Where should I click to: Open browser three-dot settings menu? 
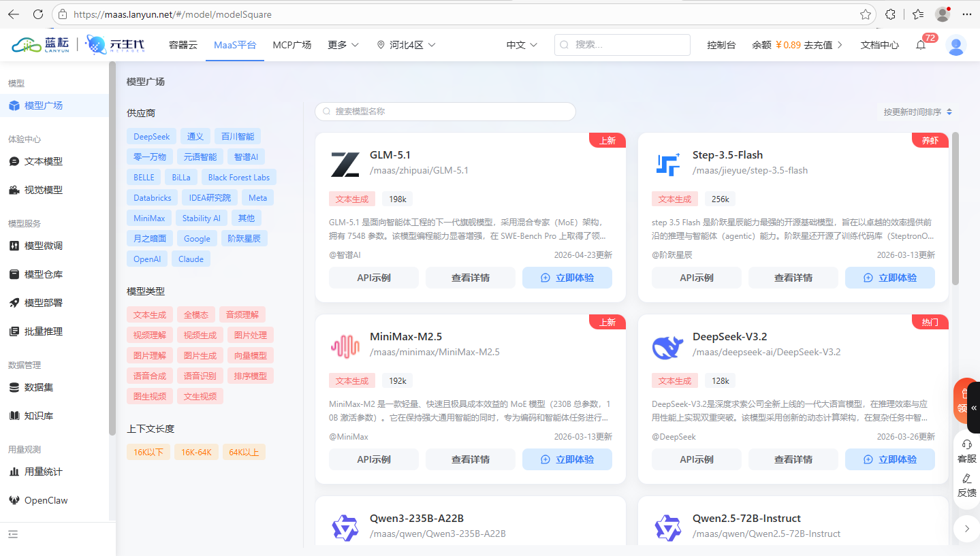tap(967, 14)
